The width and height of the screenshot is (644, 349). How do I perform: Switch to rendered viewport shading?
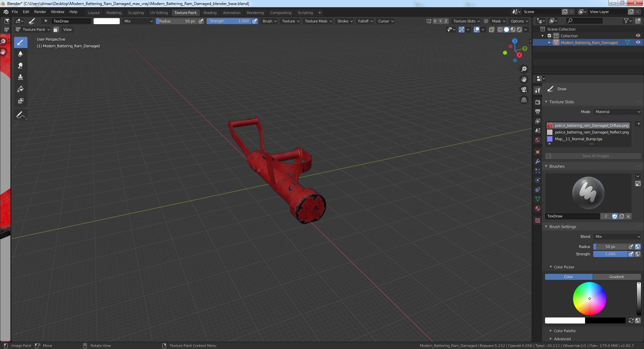[519, 30]
